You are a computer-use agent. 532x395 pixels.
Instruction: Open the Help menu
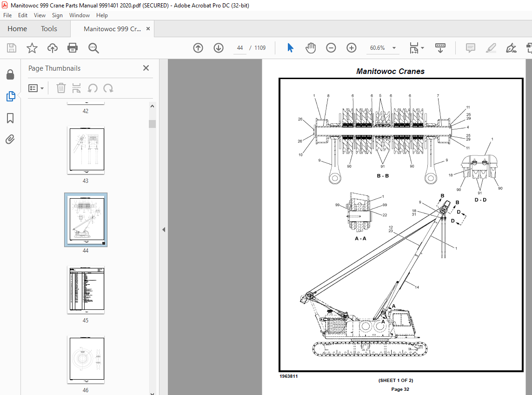pos(102,15)
